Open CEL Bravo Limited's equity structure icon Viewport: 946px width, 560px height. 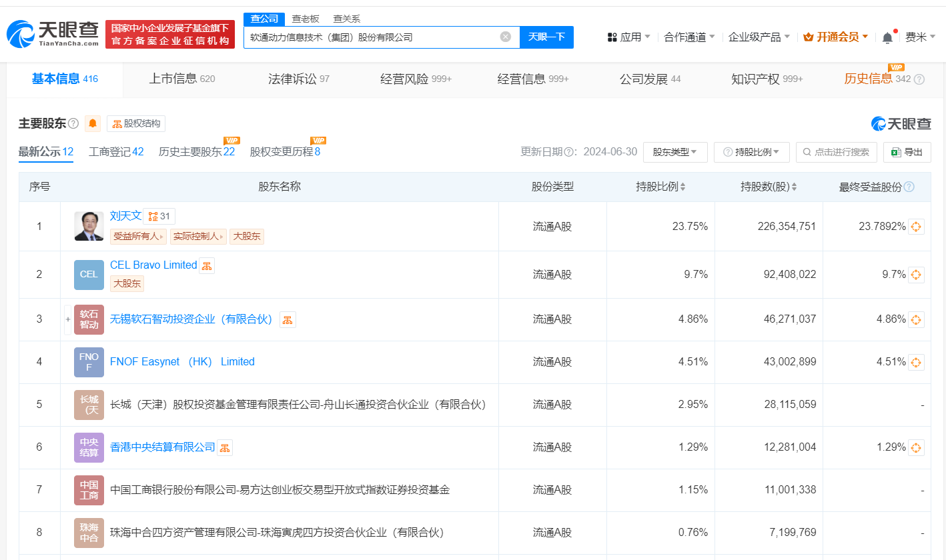(207, 265)
